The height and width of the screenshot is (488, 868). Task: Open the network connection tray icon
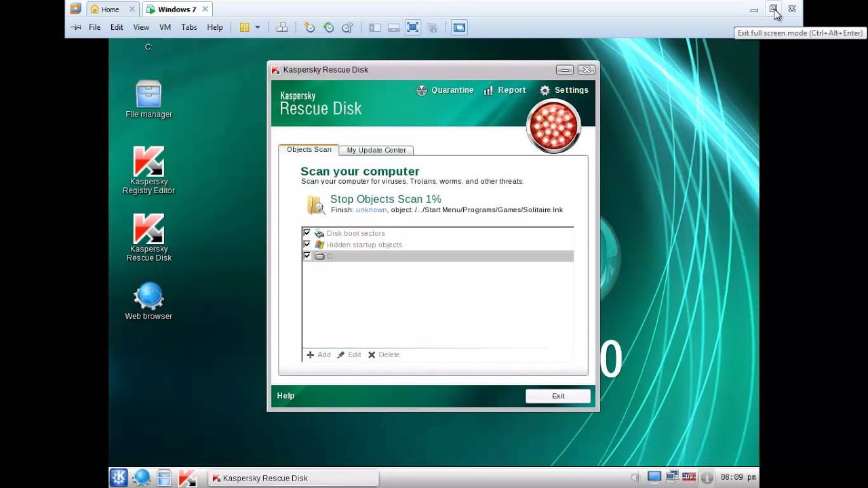tap(672, 477)
